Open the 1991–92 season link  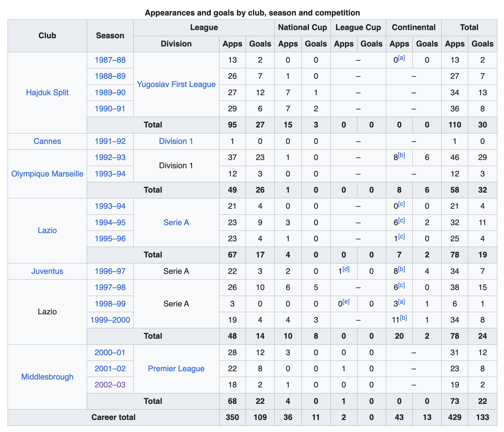(110, 141)
